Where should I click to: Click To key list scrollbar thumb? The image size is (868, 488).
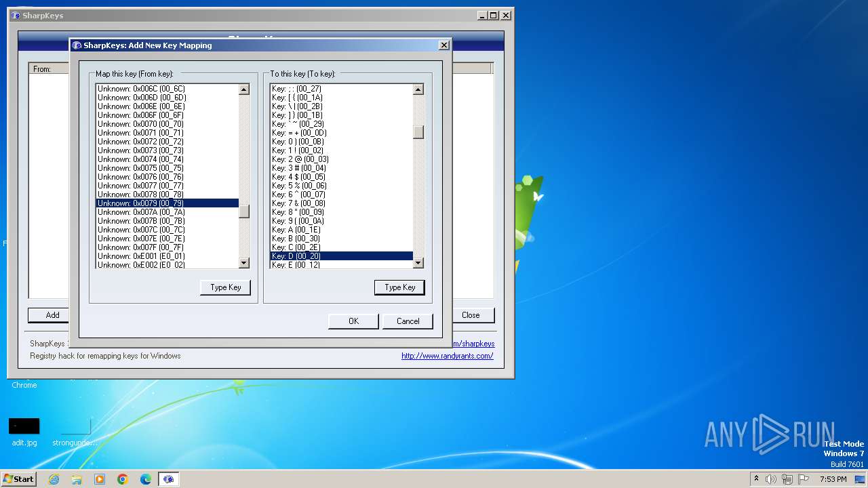(x=418, y=132)
